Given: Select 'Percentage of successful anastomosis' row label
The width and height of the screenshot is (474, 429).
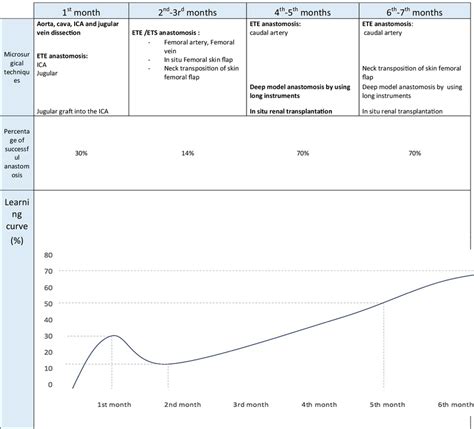Looking at the screenshot, I should (x=17, y=153).
